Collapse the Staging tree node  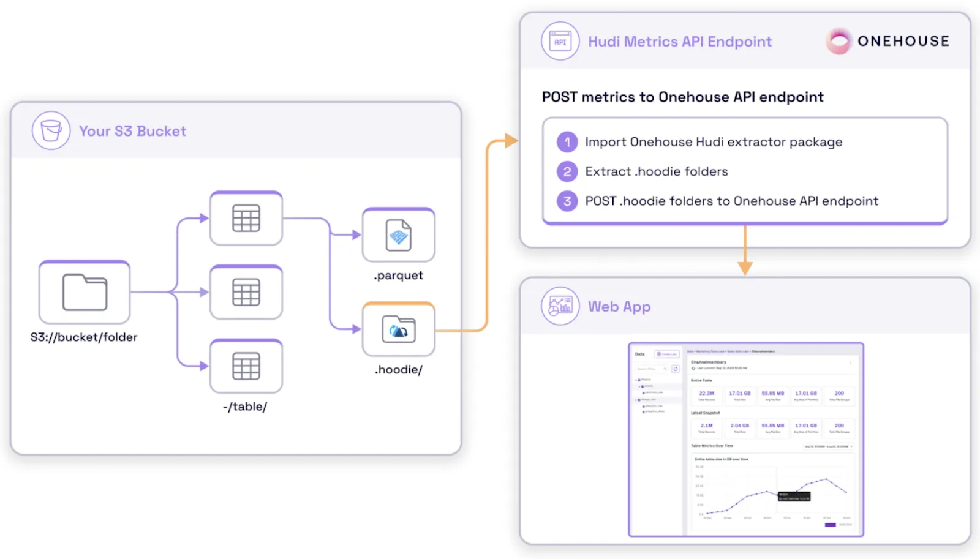click(x=636, y=380)
